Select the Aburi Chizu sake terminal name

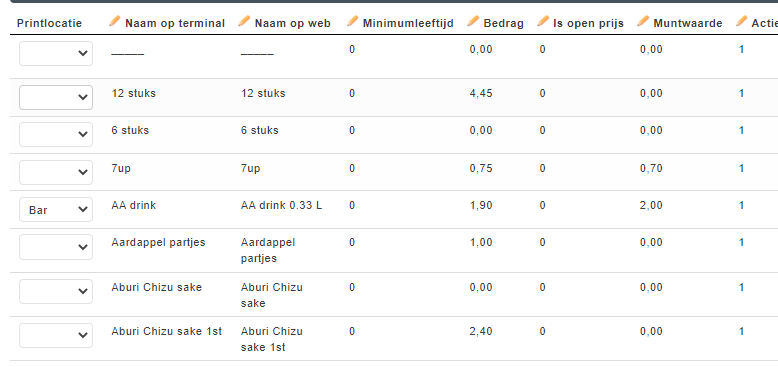157,287
